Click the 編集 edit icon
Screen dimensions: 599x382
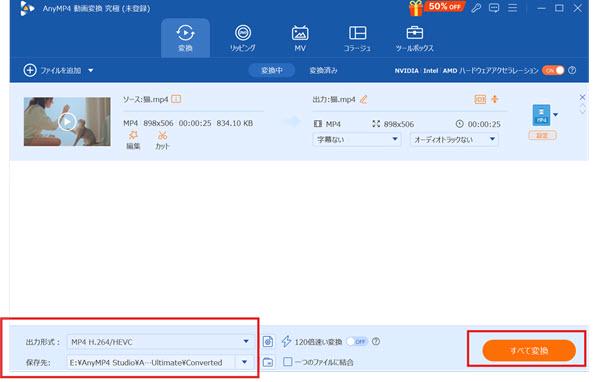[133, 140]
